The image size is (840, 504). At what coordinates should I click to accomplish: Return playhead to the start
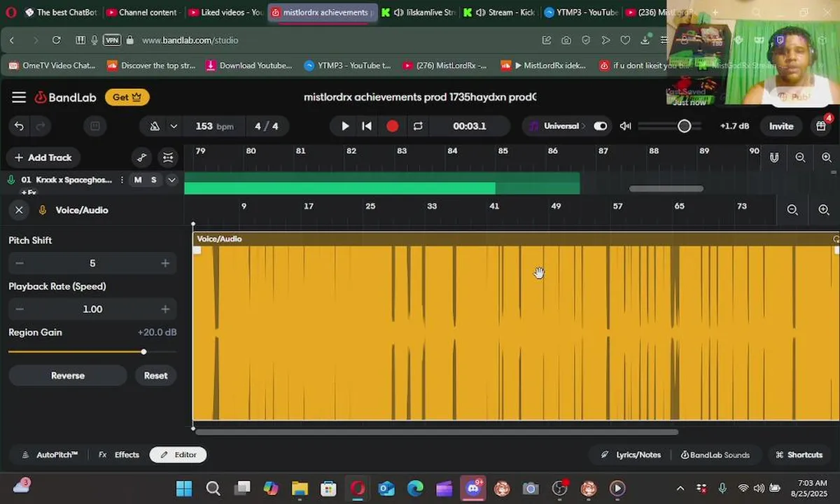pos(367,126)
